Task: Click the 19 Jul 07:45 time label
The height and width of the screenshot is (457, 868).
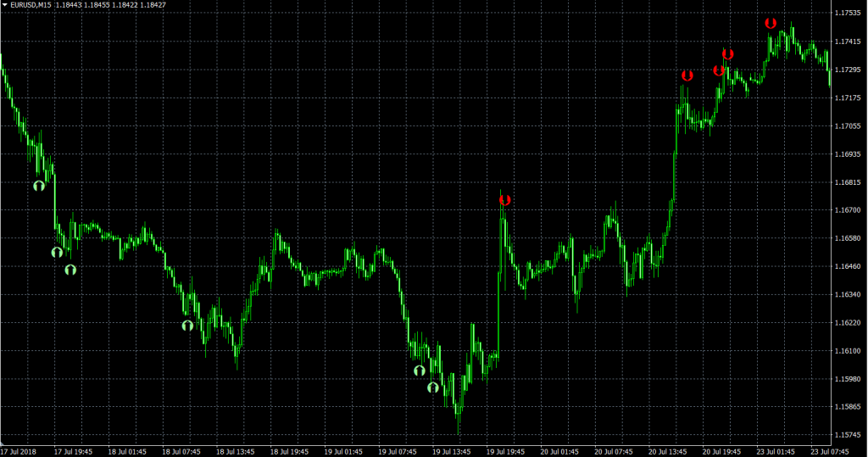Action: [x=398, y=451]
